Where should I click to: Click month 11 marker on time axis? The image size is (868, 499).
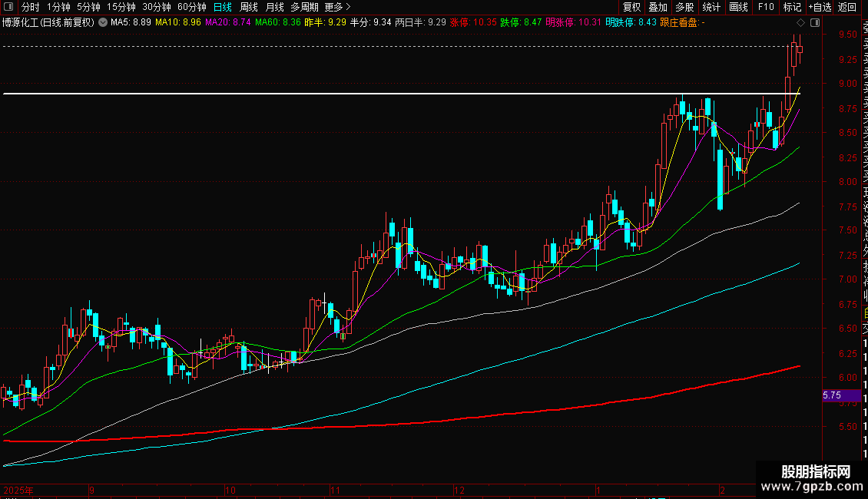click(335, 490)
